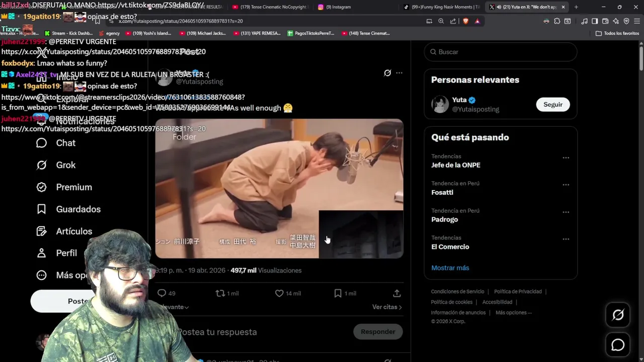Click the Brave Rewards triangle icon
The width and height of the screenshot is (644, 362).
[477, 21]
